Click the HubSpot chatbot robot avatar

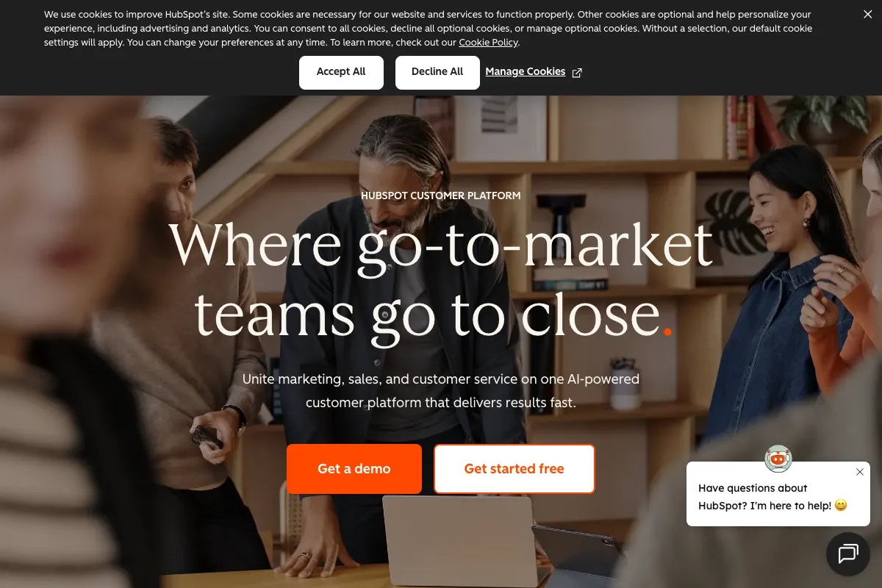[x=778, y=459]
